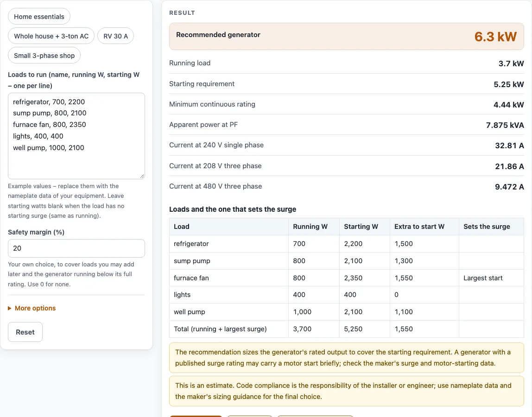Image resolution: width=532 pixels, height=417 pixels.
Task: Click sump pump's 1,300 extra watts cell
Action: (x=424, y=261)
